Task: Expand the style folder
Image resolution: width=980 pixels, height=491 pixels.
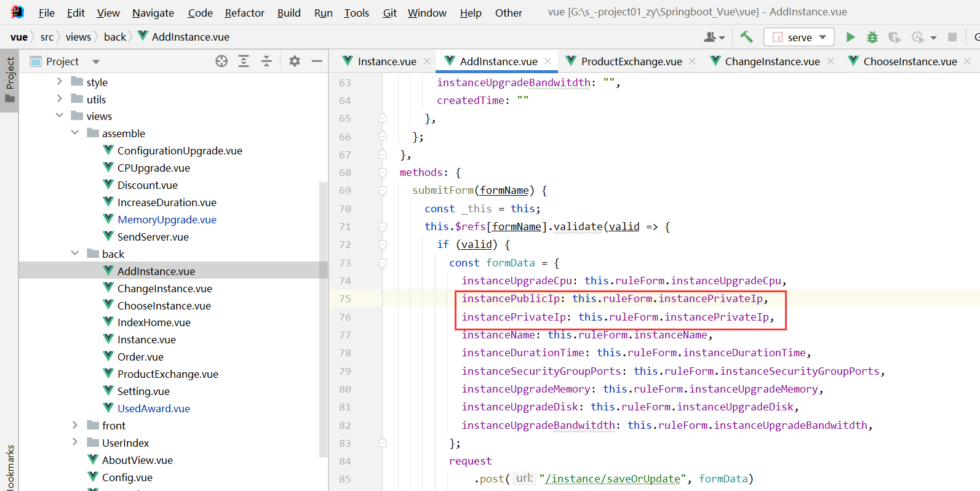Action: (x=60, y=81)
